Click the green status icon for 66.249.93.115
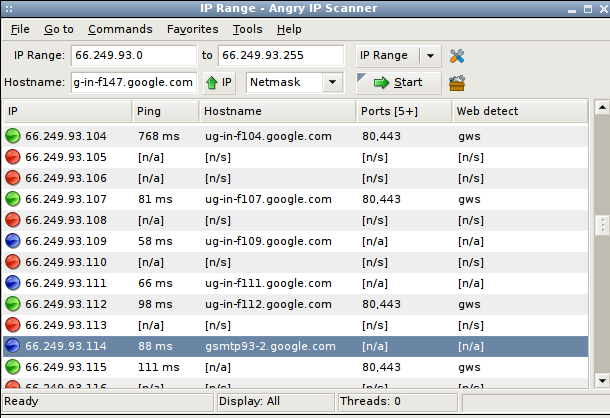The width and height of the screenshot is (610, 418). click(x=13, y=367)
